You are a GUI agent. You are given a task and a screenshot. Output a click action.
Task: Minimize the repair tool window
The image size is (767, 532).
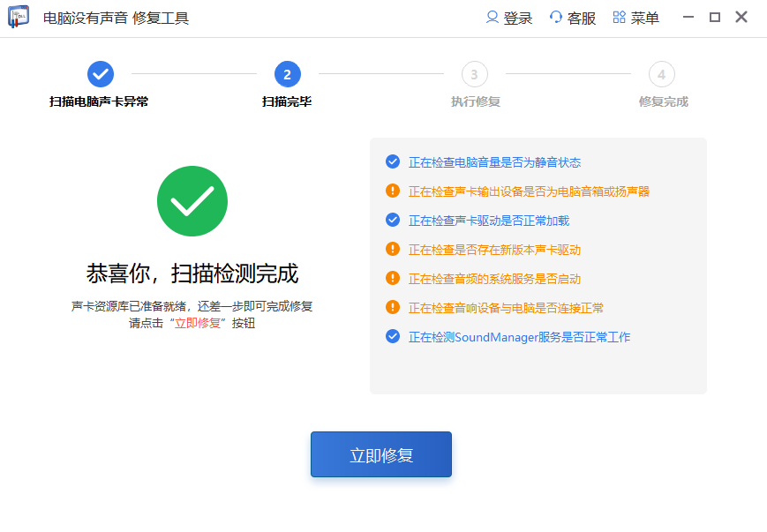pos(688,18)
